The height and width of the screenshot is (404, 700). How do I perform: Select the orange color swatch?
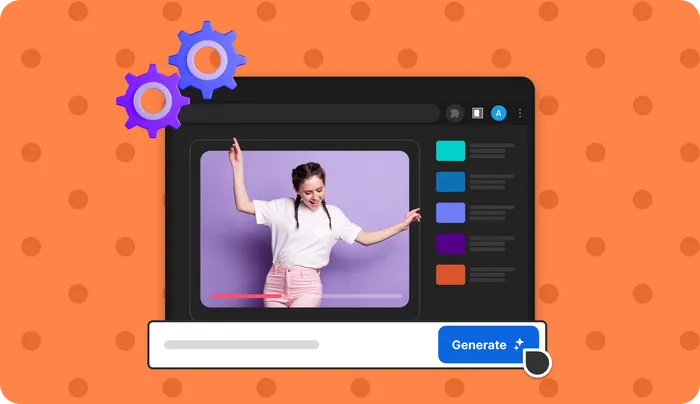450,275
